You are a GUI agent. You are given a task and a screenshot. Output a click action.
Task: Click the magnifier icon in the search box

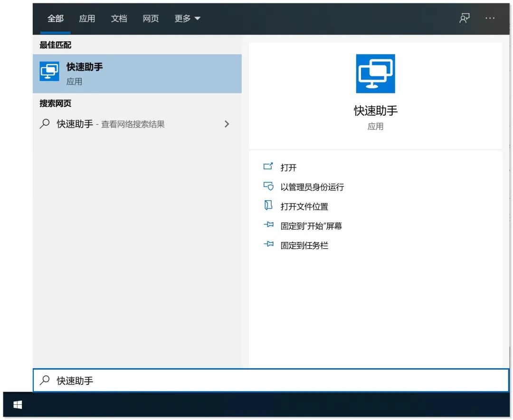[45, 380]
